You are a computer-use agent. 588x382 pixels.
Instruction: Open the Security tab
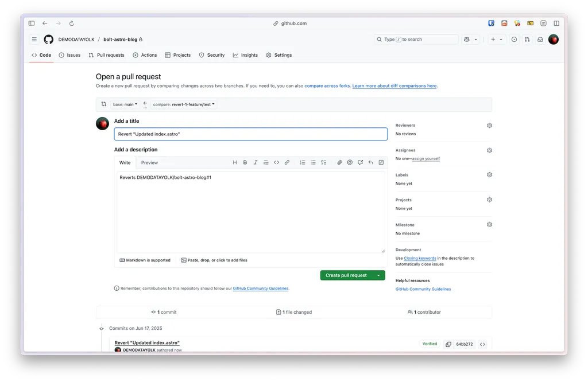tap(212, 55)
